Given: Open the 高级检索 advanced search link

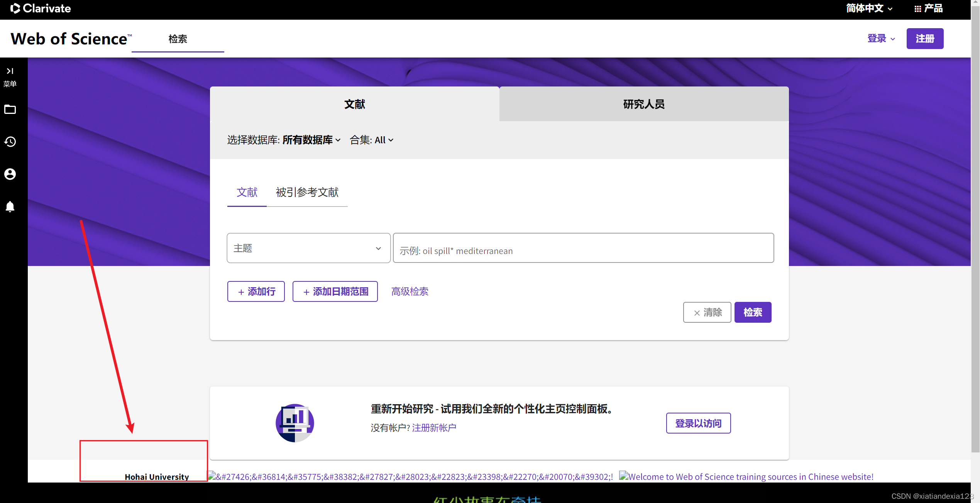Looking at the screenshot, I should [x=410, y=292].
